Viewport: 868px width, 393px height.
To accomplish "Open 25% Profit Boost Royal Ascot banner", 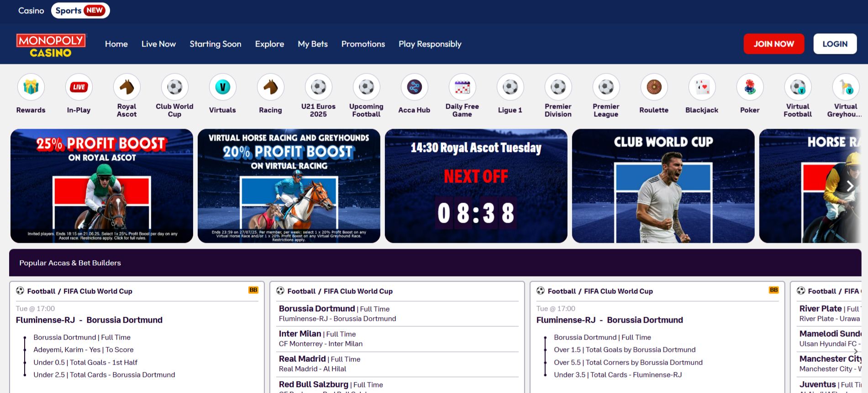I will (102, 186).
